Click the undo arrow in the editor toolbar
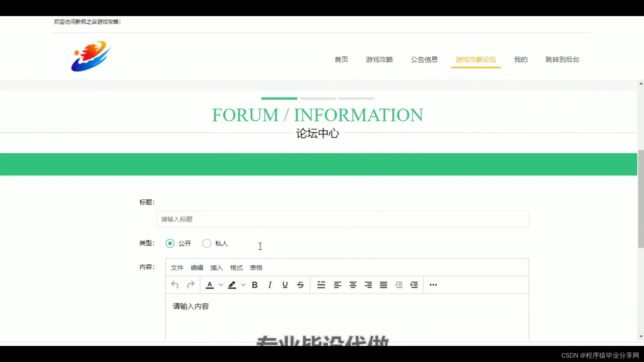644x362 pixels. 175,285
